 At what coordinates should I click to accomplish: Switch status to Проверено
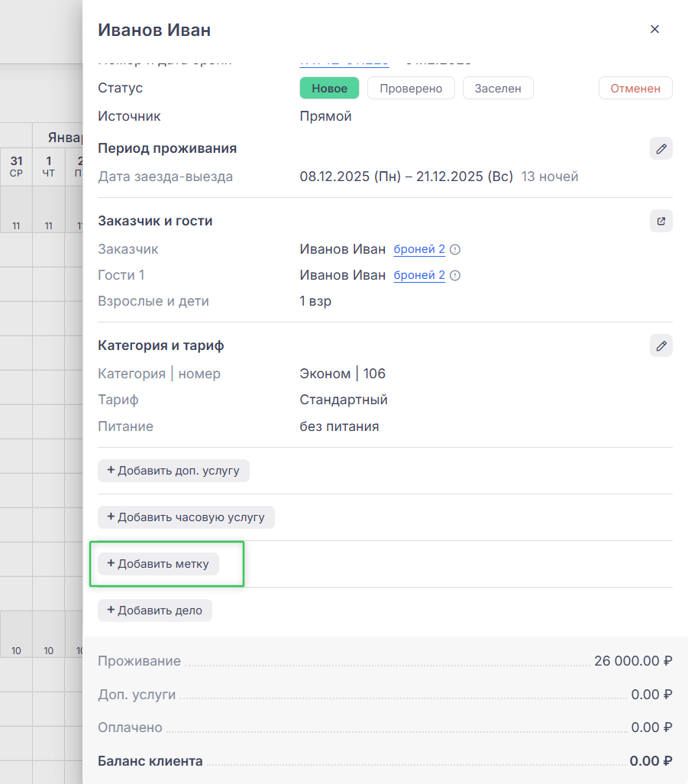[411, 89]
